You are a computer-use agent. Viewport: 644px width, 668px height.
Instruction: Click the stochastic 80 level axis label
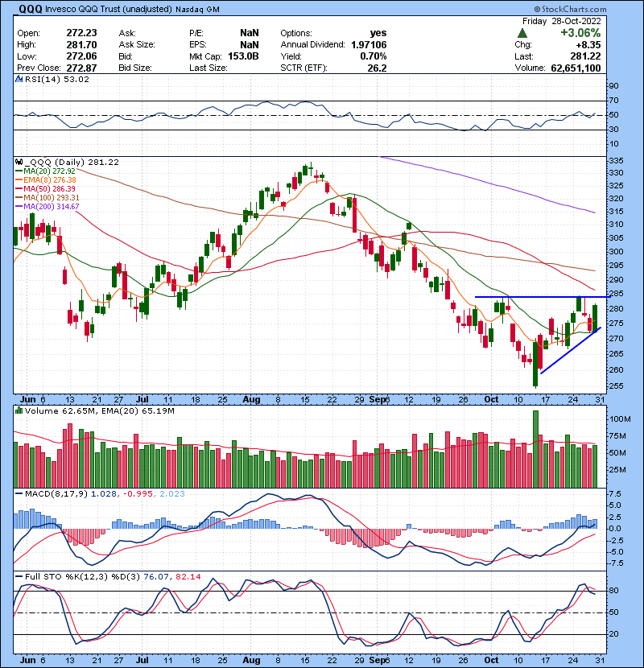pos(613,591)
